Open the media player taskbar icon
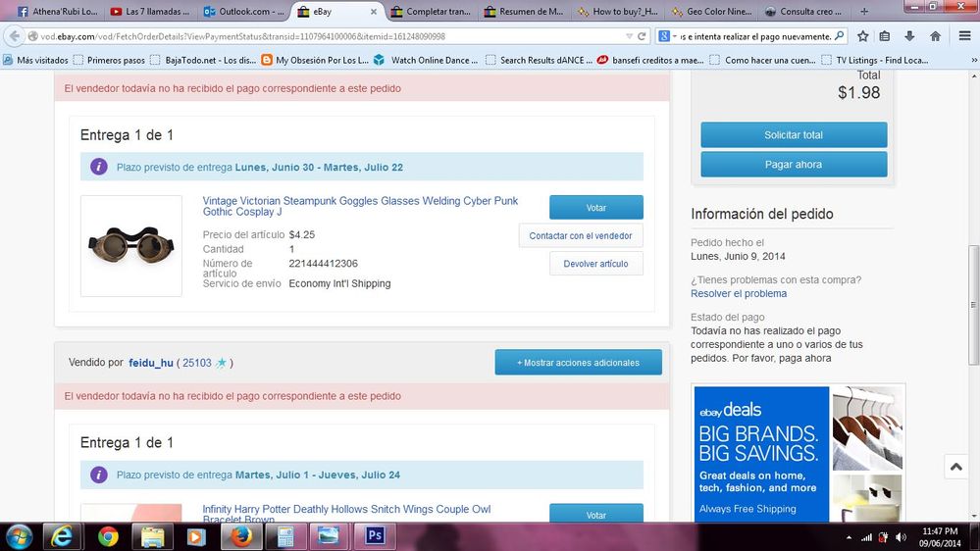Viewport: 980px width, 551px height. 196,536
